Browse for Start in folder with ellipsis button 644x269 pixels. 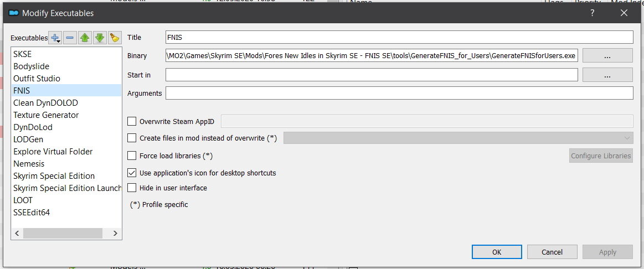[607, 75]
